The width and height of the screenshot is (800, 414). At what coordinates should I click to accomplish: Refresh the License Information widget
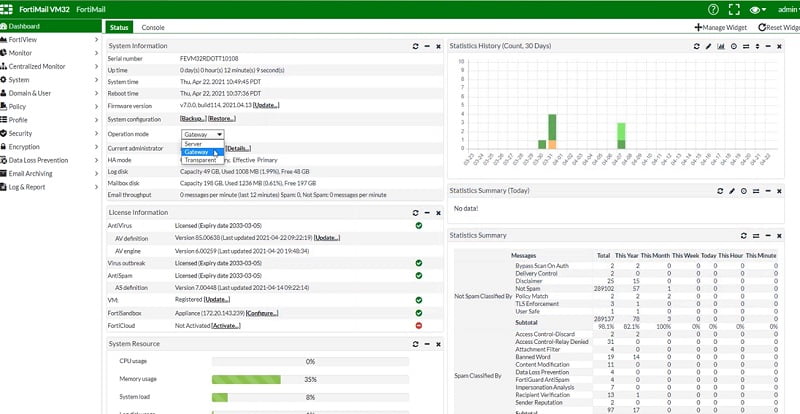[415, 213]
